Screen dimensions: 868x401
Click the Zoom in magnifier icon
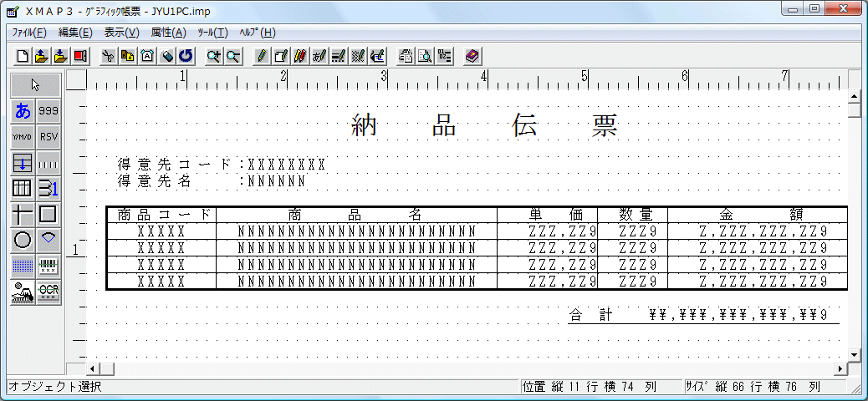[x=214, y=56]
